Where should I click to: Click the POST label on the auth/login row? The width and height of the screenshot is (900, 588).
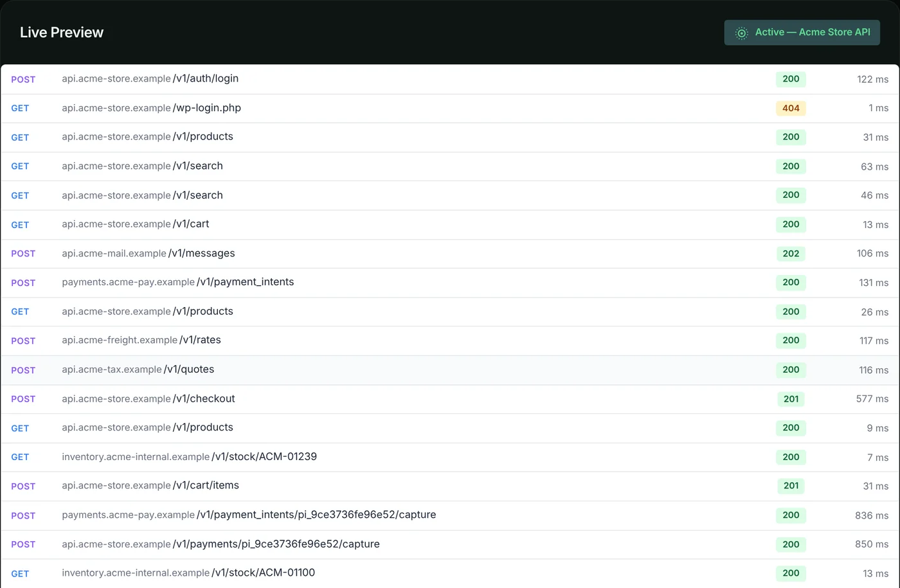click(x=23, y=79)
